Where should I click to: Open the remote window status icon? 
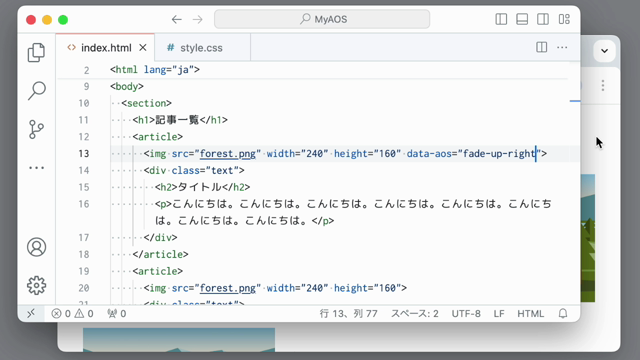point(31,313)
